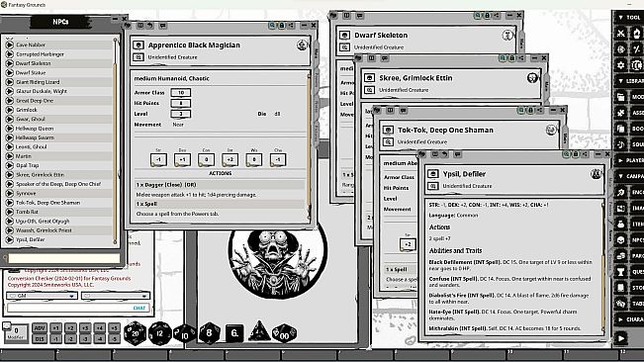
Task: Open the Books icon in sidebar
Action: point(621,129)
